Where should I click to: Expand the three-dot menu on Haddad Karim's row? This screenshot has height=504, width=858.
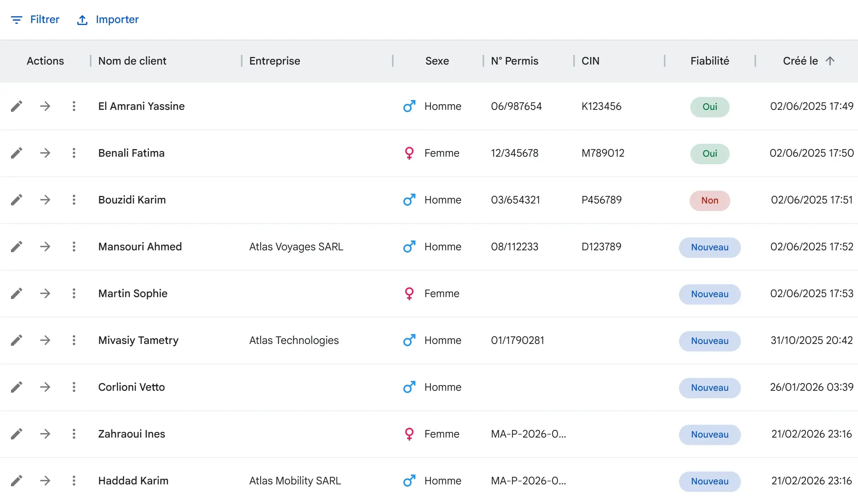pos(74,481)
